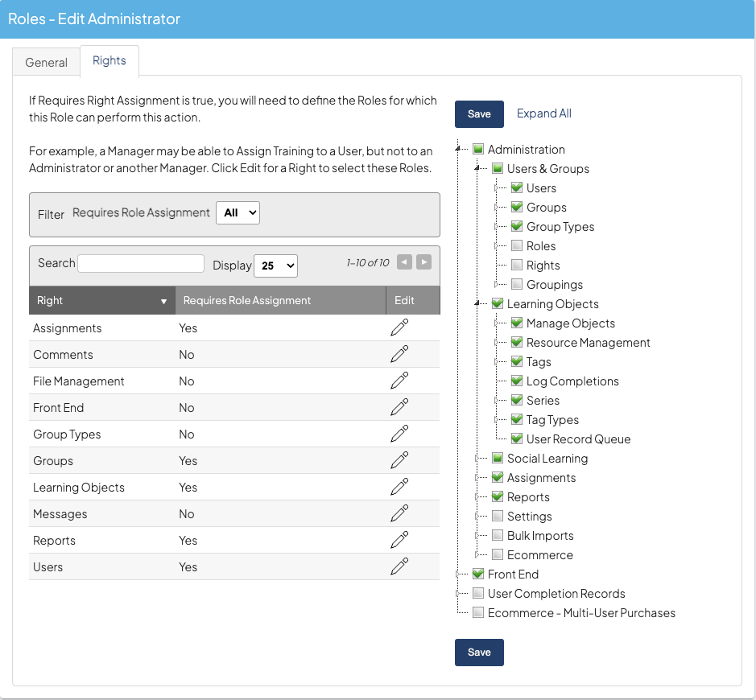Click the Right column header
This screenshot has width=756, height=700.
coord(102,300)
